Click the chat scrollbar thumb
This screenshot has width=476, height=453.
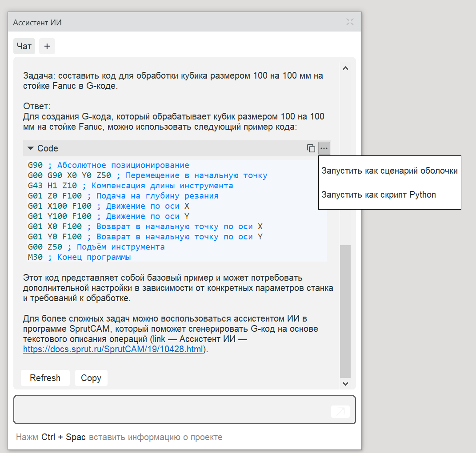click(345, 310)
